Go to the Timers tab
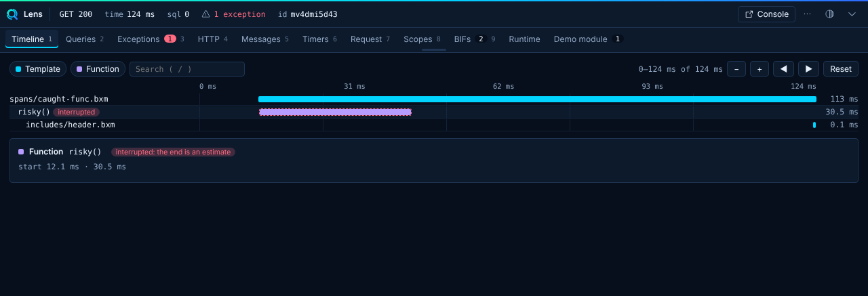 click(x=319, y=39)
